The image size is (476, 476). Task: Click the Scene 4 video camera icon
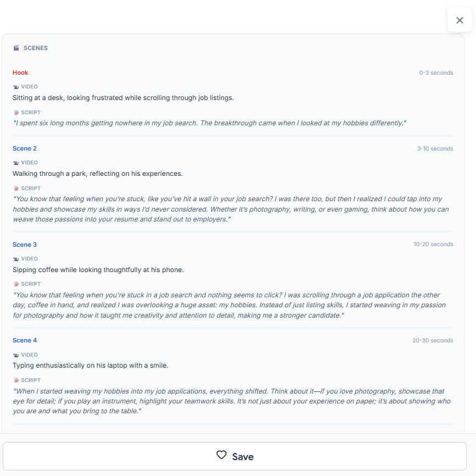pos(16,355)
